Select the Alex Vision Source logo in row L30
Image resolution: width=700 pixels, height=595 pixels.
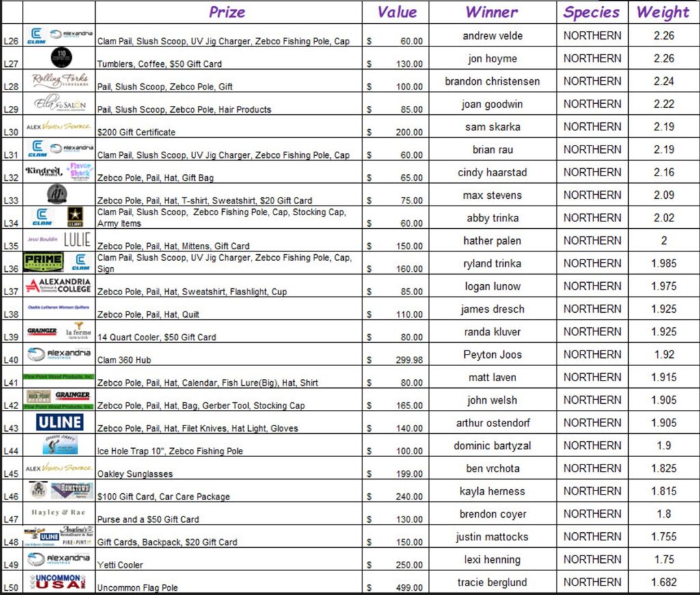pos(59,126)
